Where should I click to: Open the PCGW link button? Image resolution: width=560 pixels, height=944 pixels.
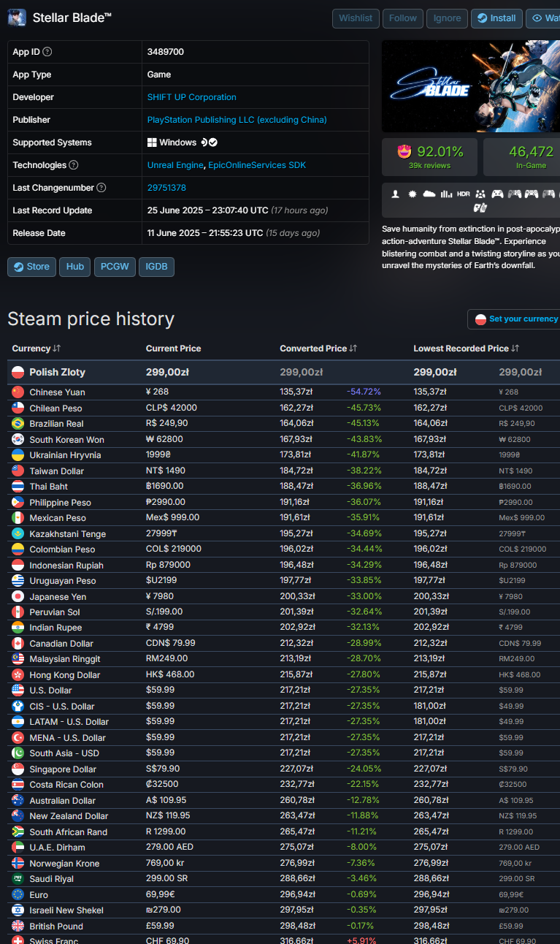point(115,267)
